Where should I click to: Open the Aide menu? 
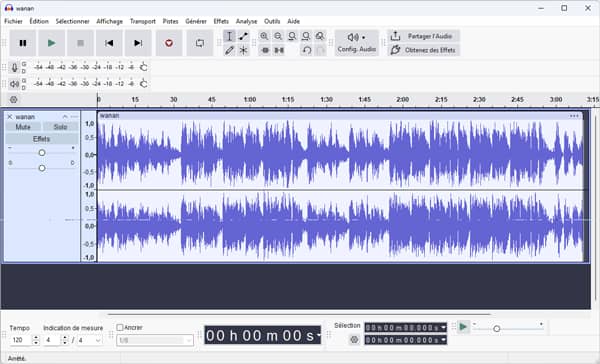pyautogui.click(x=293, y=21)
